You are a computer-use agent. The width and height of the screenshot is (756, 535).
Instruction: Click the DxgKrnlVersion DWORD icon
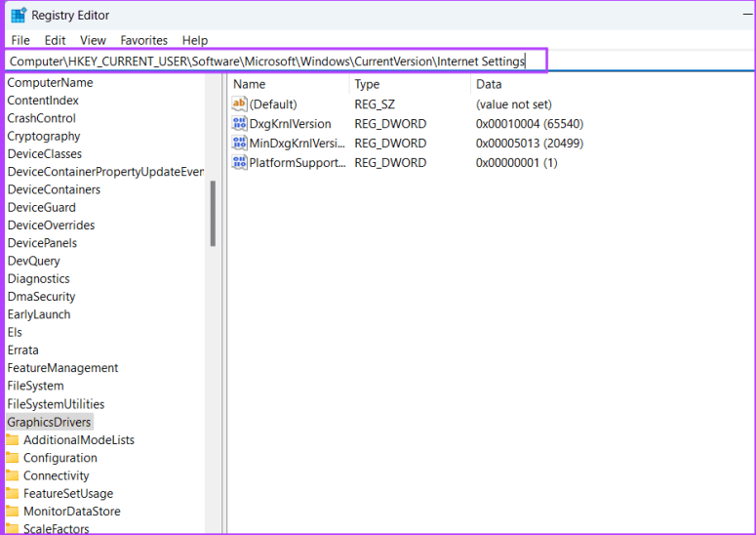[x=239, y=123]
